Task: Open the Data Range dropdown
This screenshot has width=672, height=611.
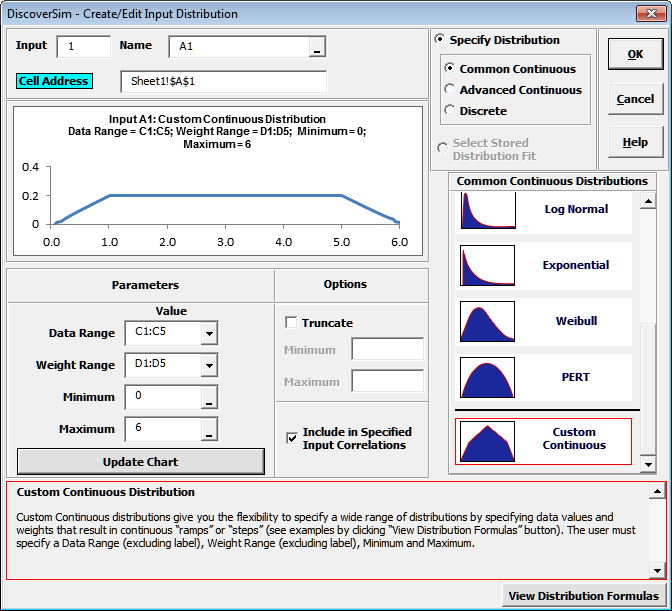Action: tap(208, 334)
